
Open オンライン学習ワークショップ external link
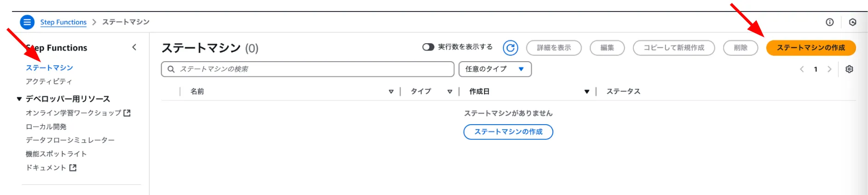(78, 113)
